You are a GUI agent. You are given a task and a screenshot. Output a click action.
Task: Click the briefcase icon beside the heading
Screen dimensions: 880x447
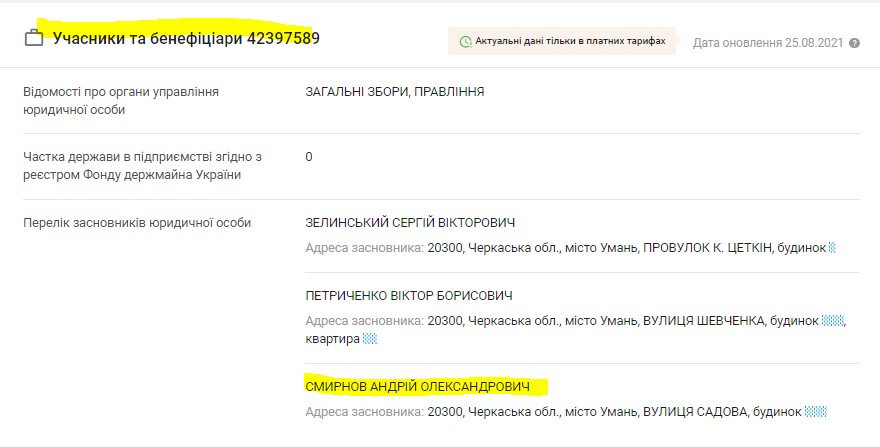(33, 38)
